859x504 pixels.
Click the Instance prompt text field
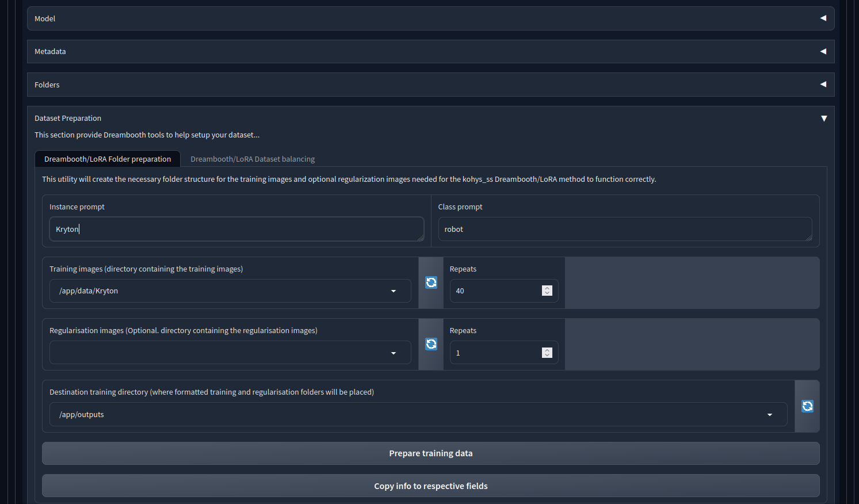coord(236,229)
